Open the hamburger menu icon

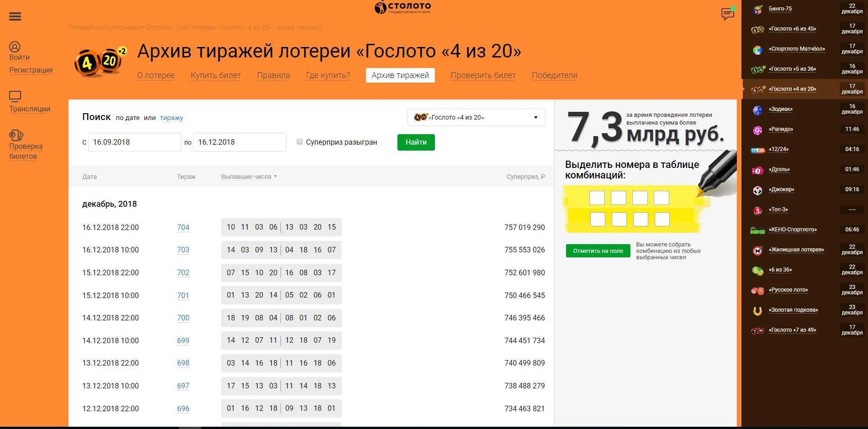tap(15, 16)
